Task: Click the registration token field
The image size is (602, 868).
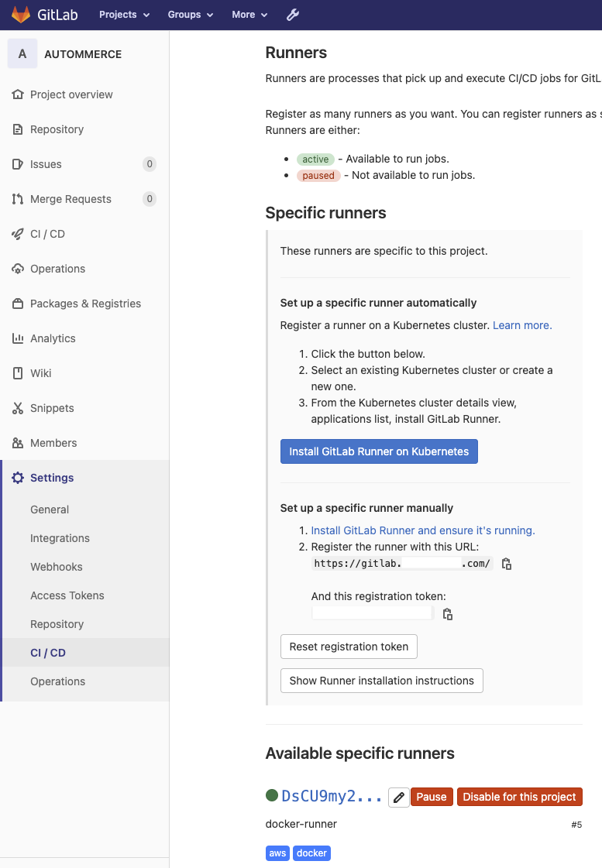Action: (x=372, y=612)
